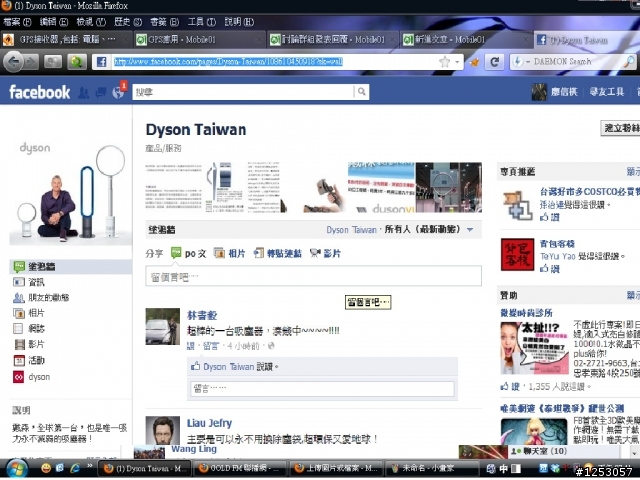Switch to 未命名 - 小畫家 taskbar window
Image resolution: width=640 pixels, height=480 pixels.
[431, 468]
